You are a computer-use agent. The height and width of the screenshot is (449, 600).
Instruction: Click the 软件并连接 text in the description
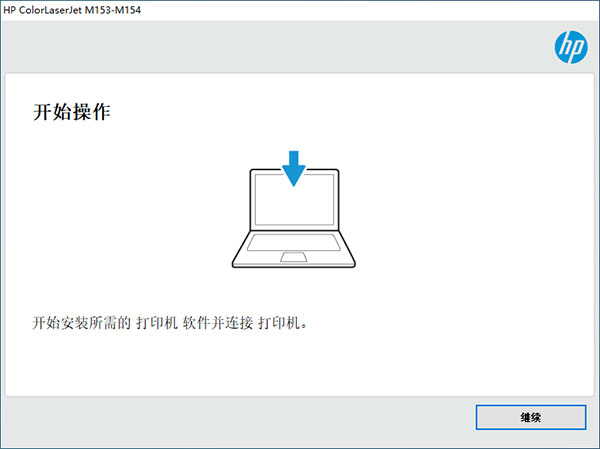tap(217, 323)
